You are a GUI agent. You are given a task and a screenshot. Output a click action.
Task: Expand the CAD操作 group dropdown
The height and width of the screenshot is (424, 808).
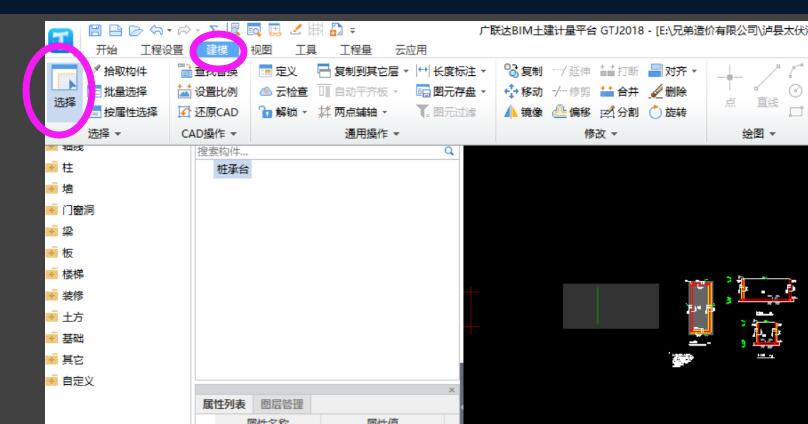click(233, 134)
